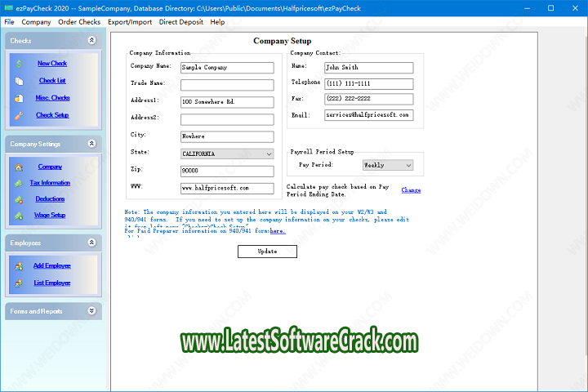The width and height of the screenshot is (588, 392).
Task: Click the Misc. Checks icon
Action: pos(19,98)
